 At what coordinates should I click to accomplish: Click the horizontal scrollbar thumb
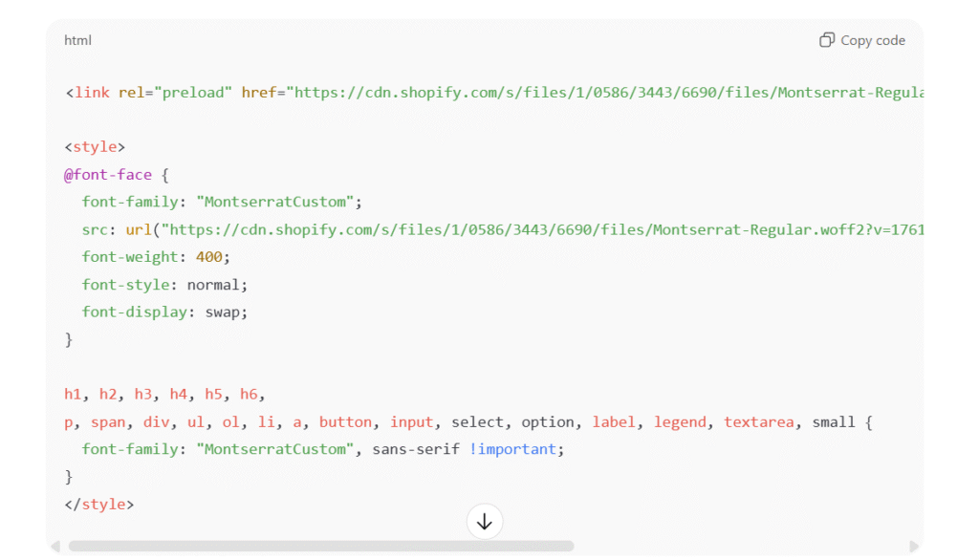[320, 547]
